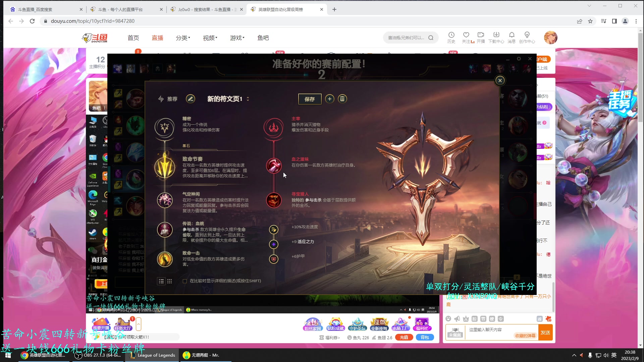The image size is (644, 362).
Task: Switch to 斗鱼 - 每个人的直播平台 browser tab
Action: (126, 9)
